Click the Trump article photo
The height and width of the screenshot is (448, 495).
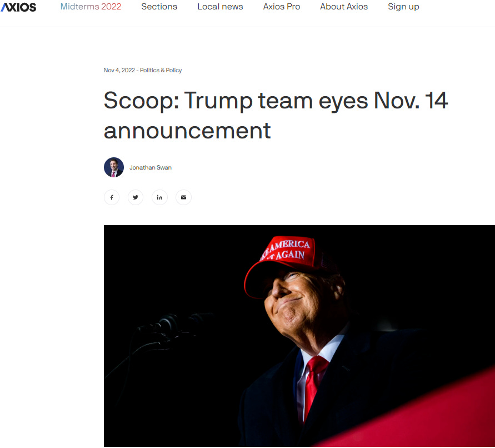(x=299, y=336)
